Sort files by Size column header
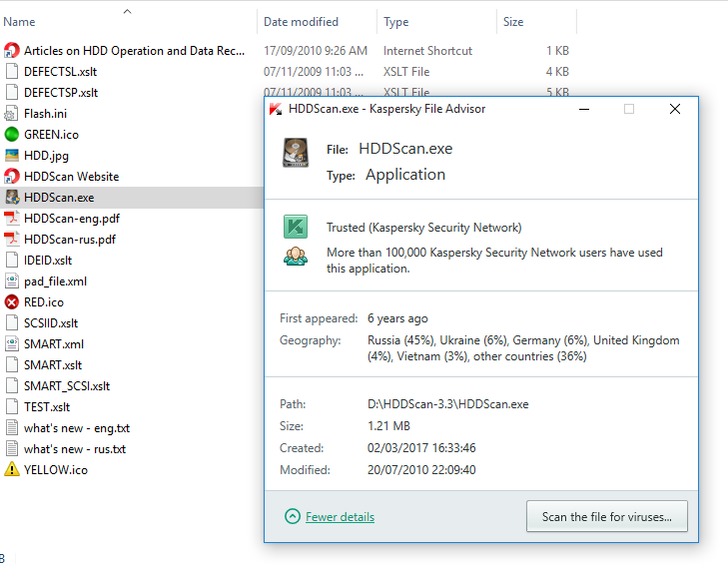Screen dimensions: 728x568 pos(513,22)
